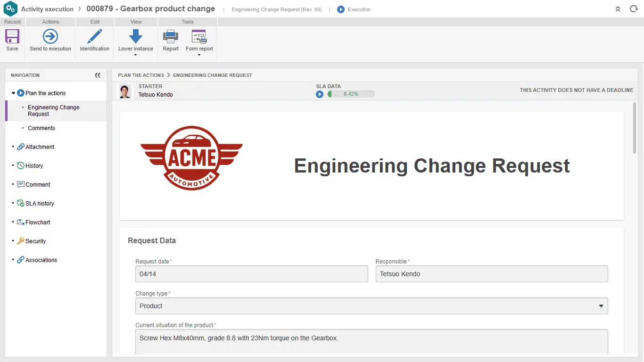Click the Current situation of the product textbox

372,342
